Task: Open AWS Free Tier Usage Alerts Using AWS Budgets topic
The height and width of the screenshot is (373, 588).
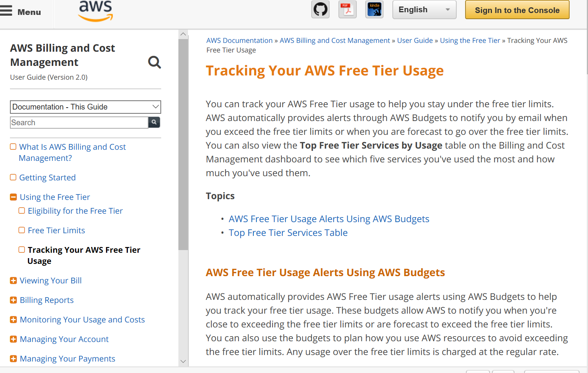Action: click(x=329, y=219)
